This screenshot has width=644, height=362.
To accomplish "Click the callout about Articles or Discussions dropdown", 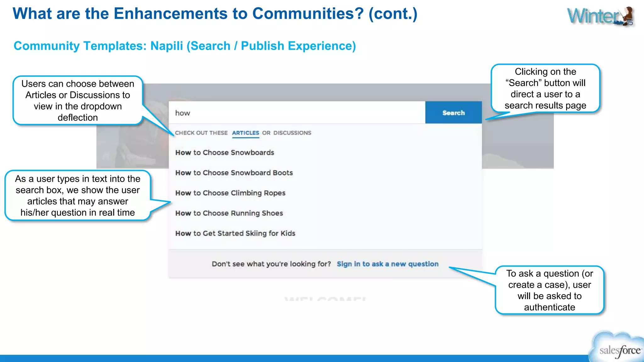I will (x=78, y=101).
